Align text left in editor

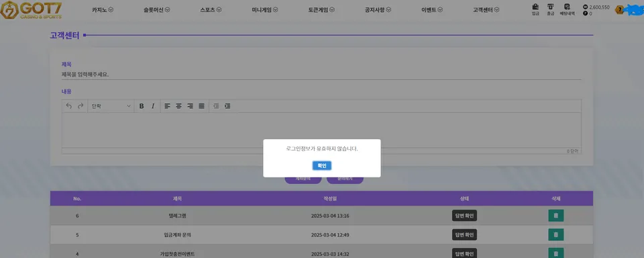(x=167, y=105)
